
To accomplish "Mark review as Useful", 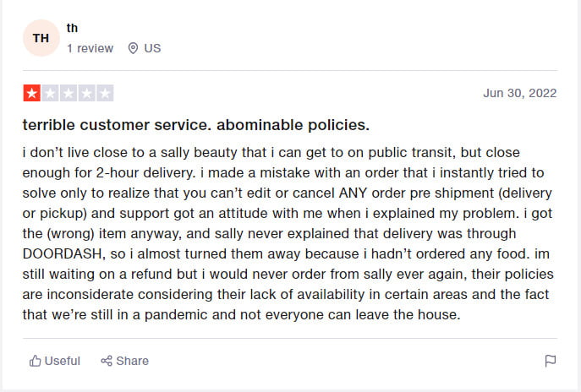I will pyautogui.click(x=54, y=361).
